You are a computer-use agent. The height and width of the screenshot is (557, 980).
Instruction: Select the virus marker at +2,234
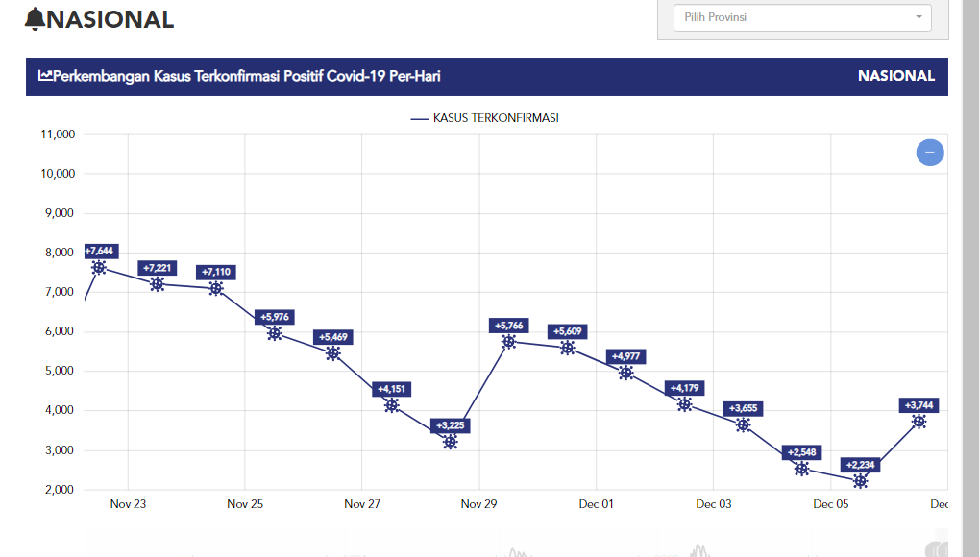click(x=860, y=481)
